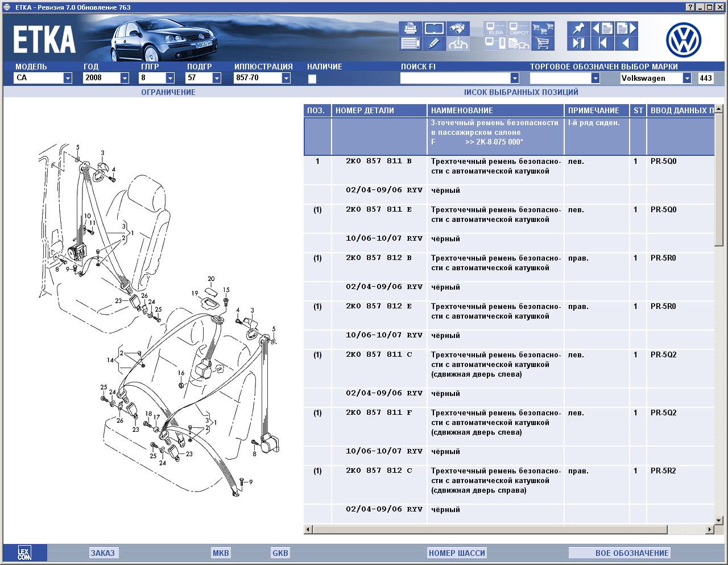Open the single shopping cart icon
728x565 pixels.
(543, 43)
